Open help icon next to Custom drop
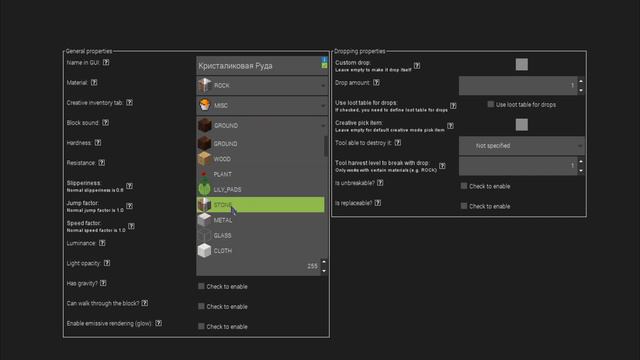The width and height of the screenshot is (640, 360). pos(417,66)
